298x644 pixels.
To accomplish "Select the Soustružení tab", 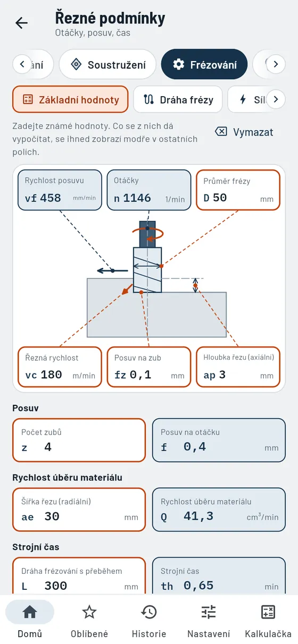I will [107, 64].
